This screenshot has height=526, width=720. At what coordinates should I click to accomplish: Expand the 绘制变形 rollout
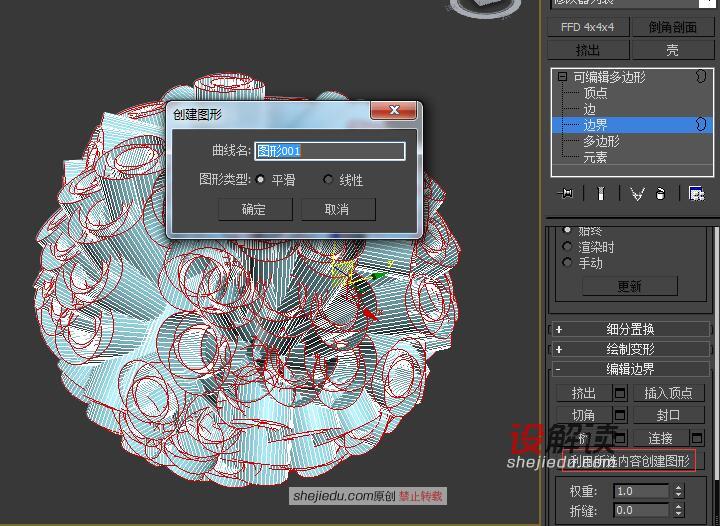630,349
